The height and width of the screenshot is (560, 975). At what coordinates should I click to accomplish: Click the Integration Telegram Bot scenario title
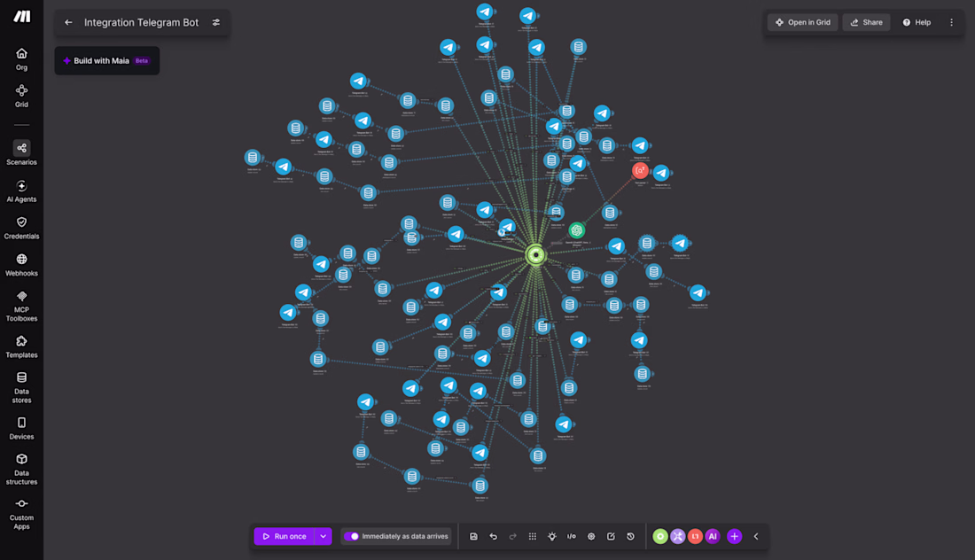(141, 22)
